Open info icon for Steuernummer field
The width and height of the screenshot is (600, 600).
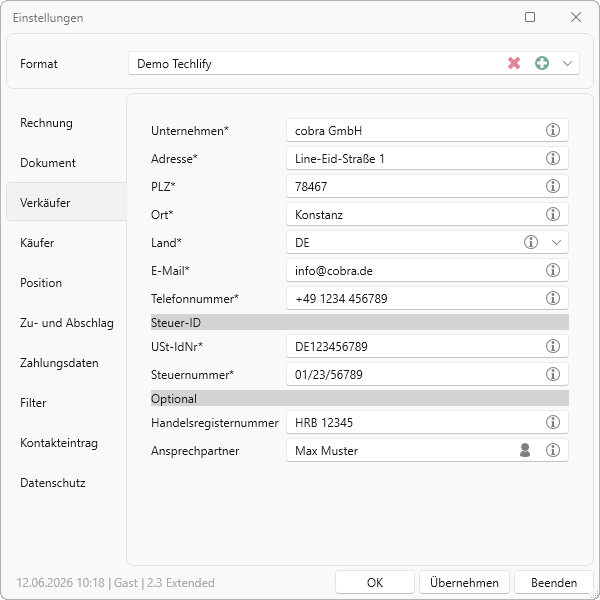[x=553, y=374]
